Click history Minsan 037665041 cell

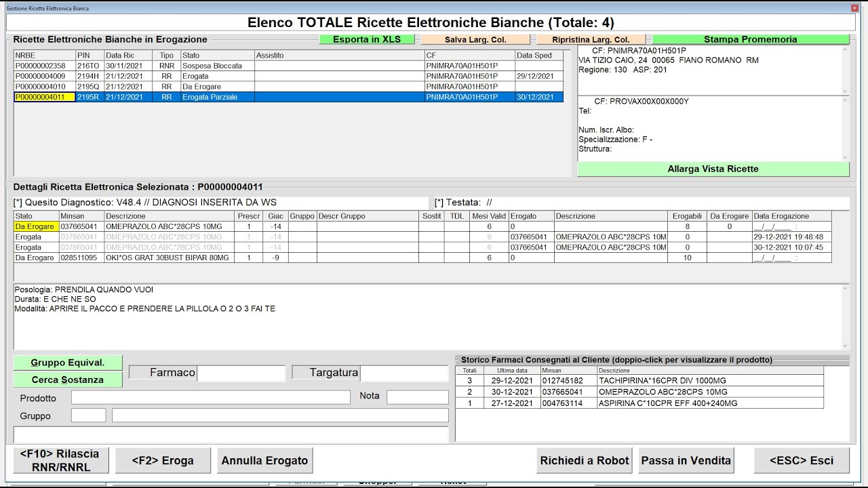(x=568, y=392)
